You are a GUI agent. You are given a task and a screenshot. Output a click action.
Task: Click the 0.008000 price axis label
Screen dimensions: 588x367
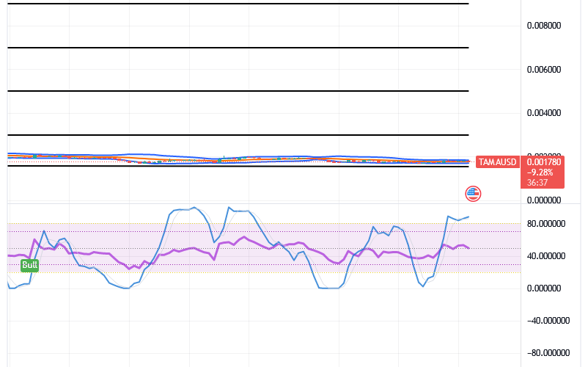[544, 26]
